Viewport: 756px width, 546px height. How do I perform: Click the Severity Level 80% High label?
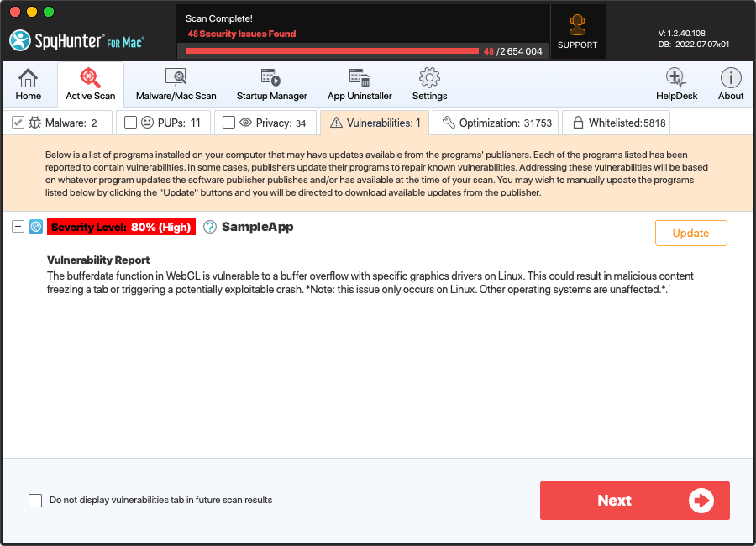[x=122, y=227]
